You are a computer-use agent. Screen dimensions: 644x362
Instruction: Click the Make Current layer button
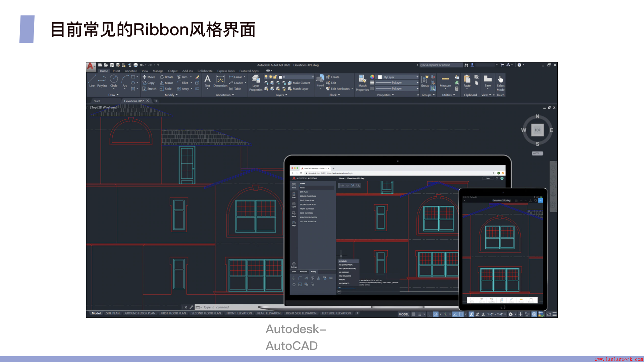[299, 83]
